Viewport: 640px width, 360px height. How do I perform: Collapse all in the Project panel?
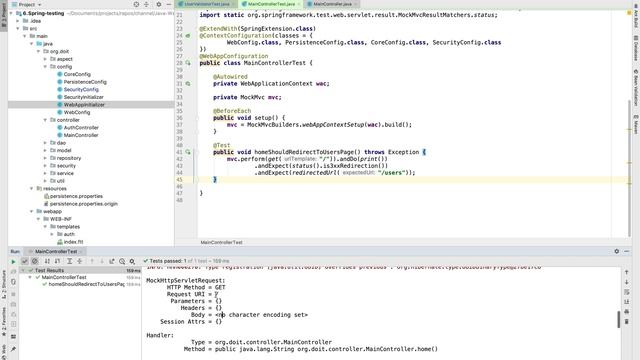147,4
